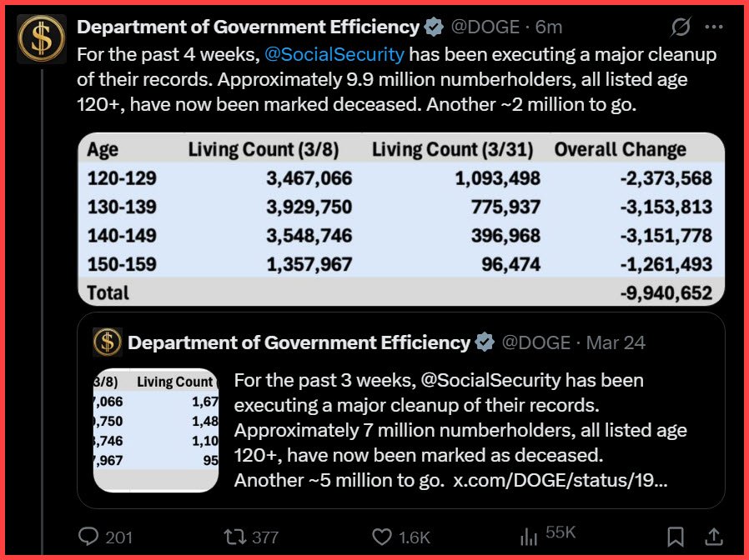Open the quoted post's table thumbnail
This screenshot has width=749, height=560.
[x=156, y=430]
